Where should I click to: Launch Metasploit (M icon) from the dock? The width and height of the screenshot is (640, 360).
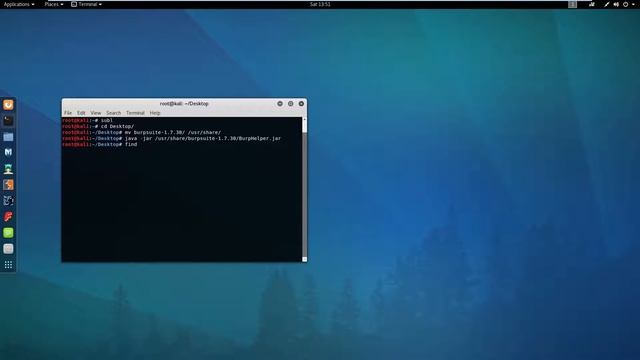(x=8, y=152)
